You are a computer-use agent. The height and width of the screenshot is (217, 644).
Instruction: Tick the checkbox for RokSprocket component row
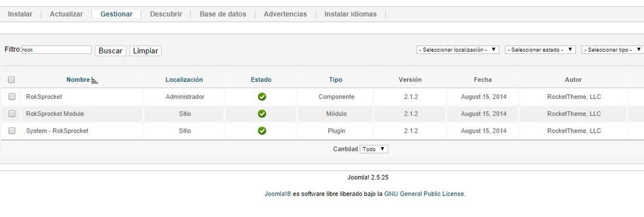coord(12,97)
